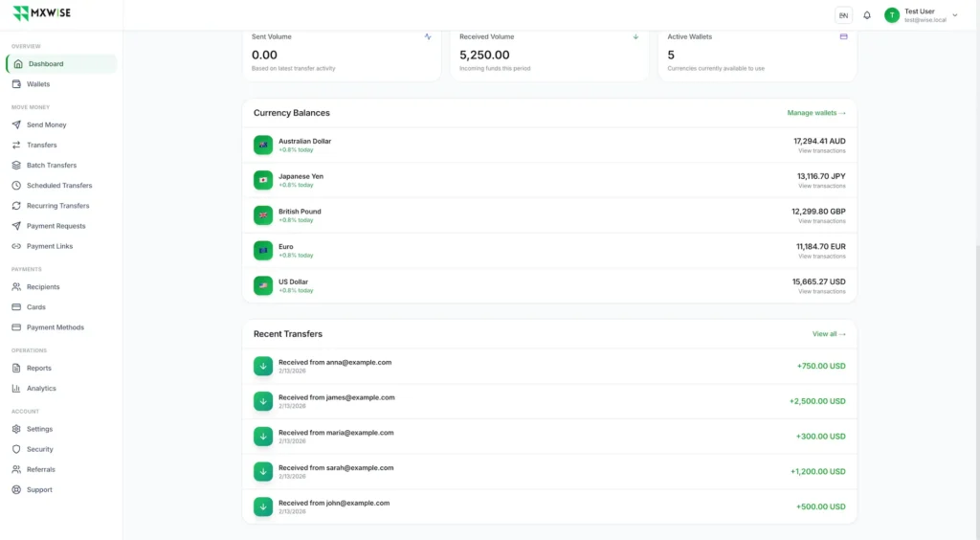Image resolution: width=980 pixels, height=540 pixels.
Task: Click the green T user avatar
Action: click(892, 15)
